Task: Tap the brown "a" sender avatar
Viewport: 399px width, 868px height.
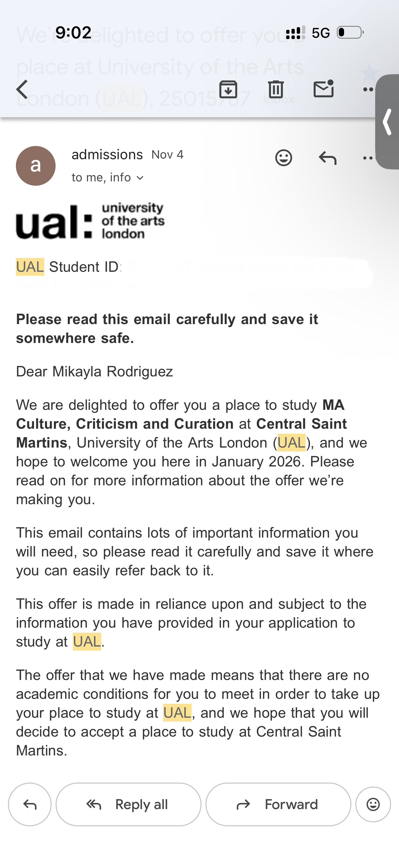Action: [36, 166]
